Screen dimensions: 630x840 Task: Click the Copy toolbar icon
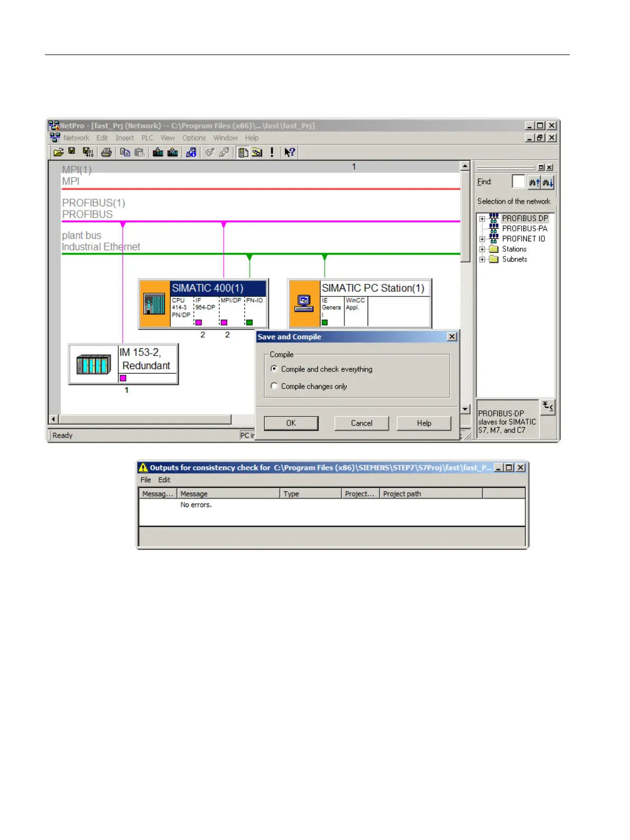[x=125, y=152]
